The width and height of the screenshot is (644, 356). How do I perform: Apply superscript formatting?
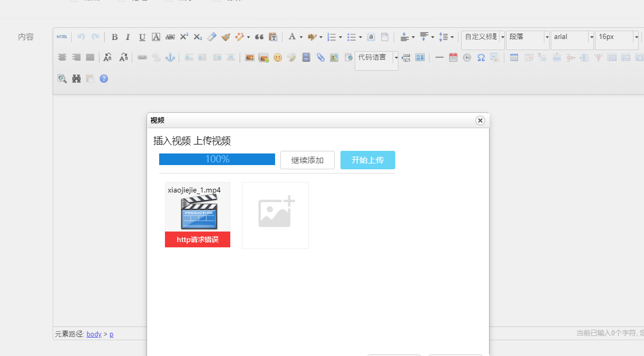(x=184, y=37)
